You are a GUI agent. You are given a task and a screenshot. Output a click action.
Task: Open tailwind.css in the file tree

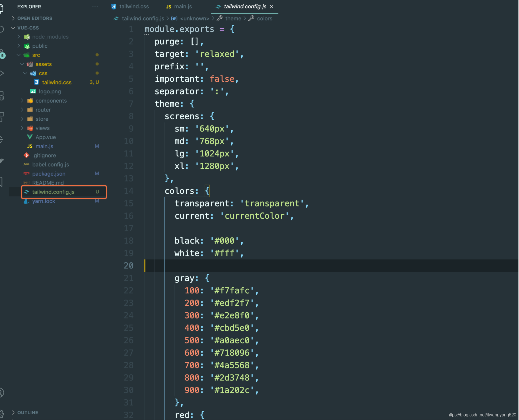tap(57, 82)
